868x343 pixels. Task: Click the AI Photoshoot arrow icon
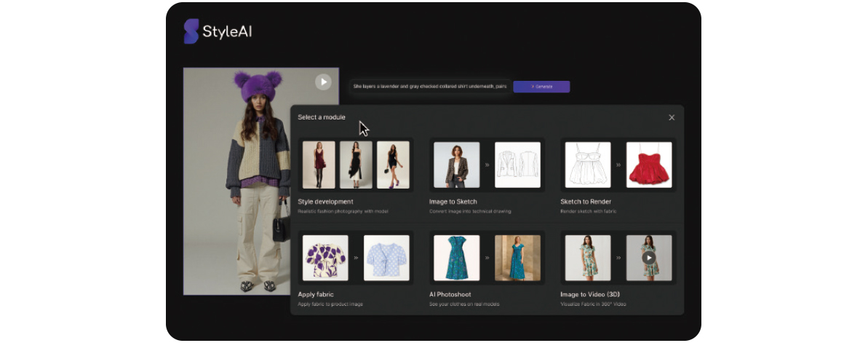[x=487, y=258]
